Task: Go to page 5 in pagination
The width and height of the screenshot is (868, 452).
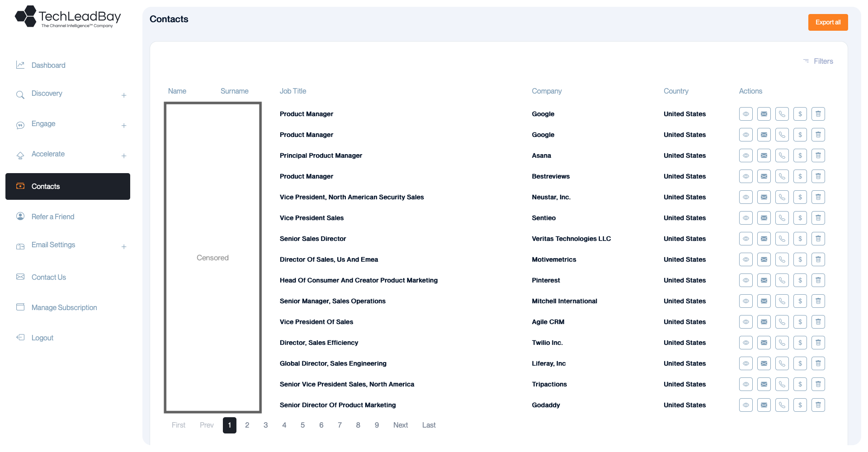Action: [x=303, y=425]
